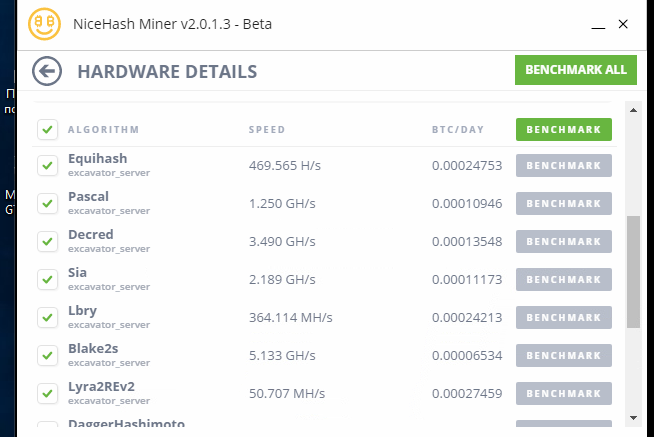Uncheck the Decred algorithm
Screen dimensions: 654x437
[x=47, y=241]
